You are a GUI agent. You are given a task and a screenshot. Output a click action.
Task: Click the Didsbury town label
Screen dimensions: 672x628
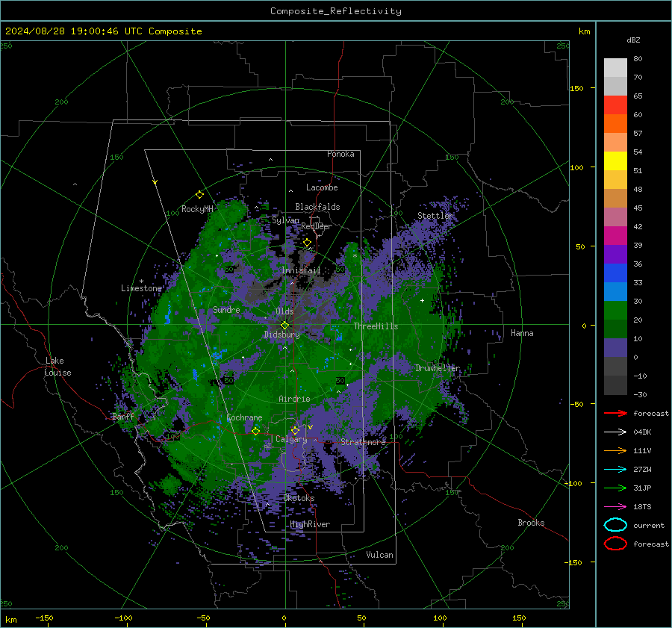282,335
